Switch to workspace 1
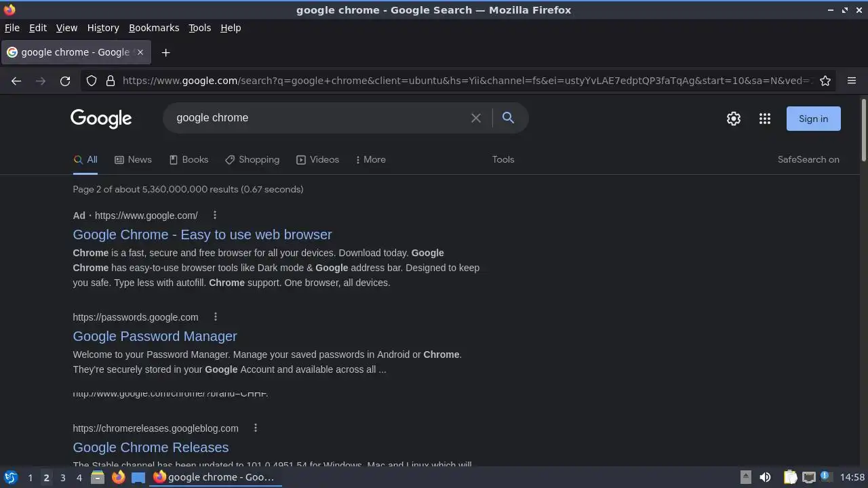The width and height of the screenshot is (868, 488). (x=30, y=477)
